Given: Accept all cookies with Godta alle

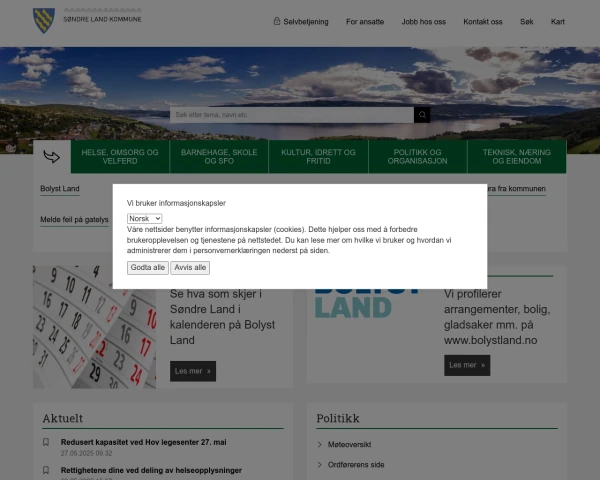Looking at the screenshot, I should tap(148, 268).
